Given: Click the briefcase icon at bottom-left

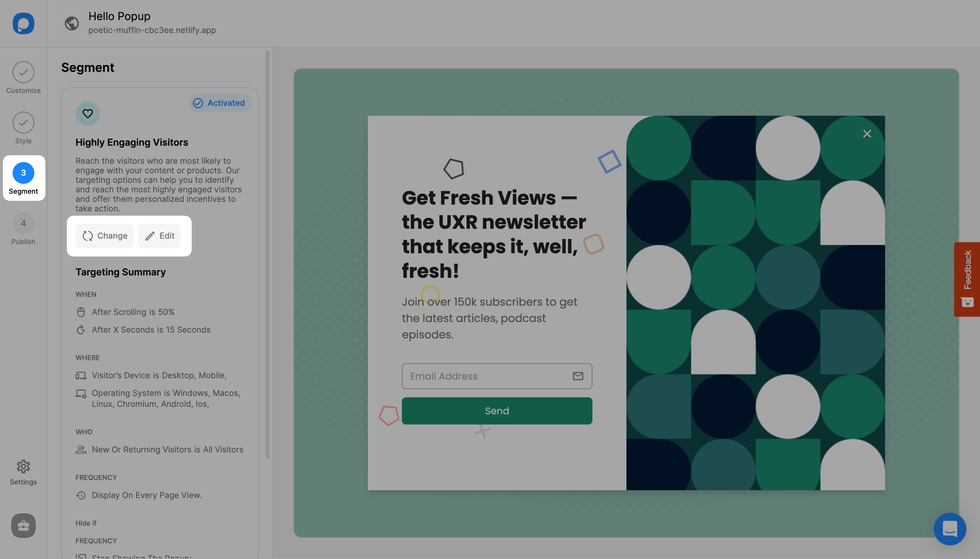Looking at the screenshot, I should click(23, 525).
